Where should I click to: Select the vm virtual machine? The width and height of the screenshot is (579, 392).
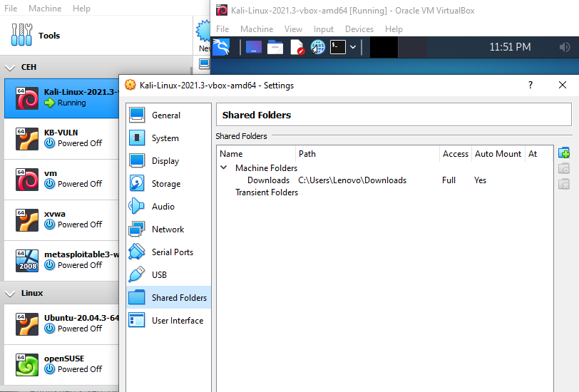61,180
